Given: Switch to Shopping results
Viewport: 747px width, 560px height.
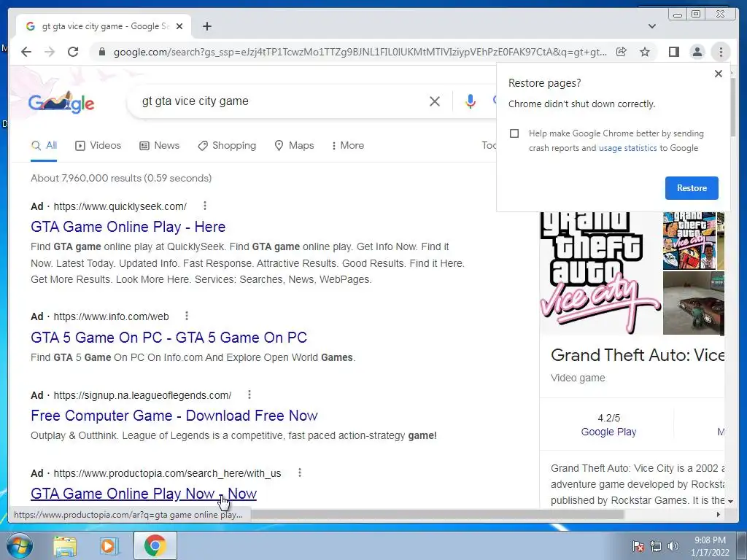Looking at the screenshot, I should (x=227, y=146).
